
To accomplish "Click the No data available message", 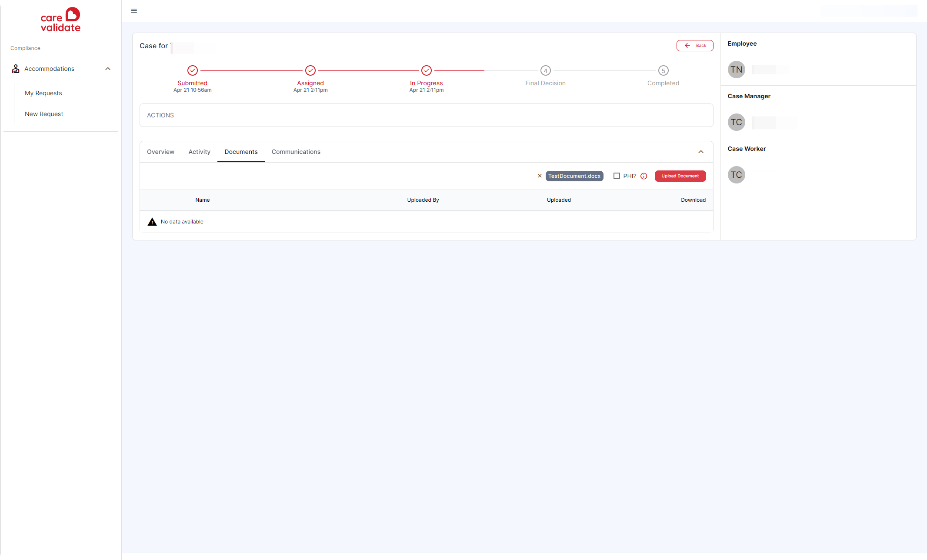I will click(182, 222).
